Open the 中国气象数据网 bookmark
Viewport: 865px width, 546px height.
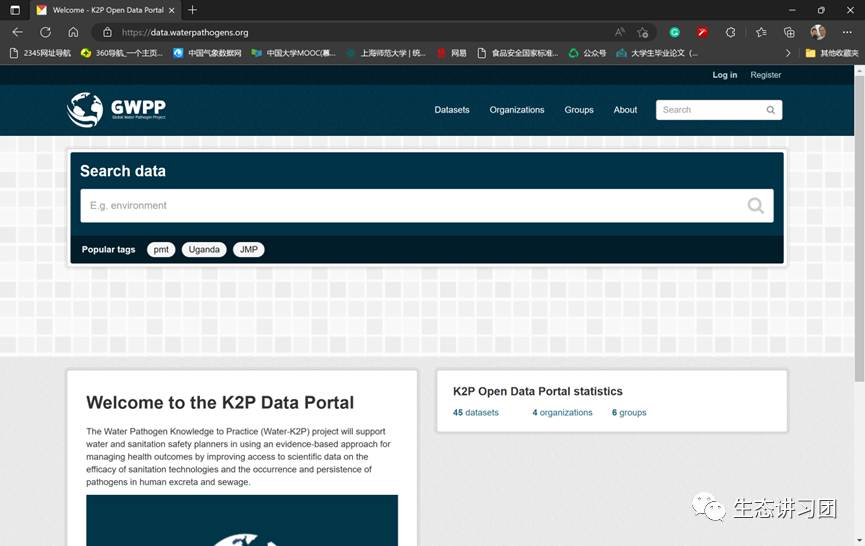(x=207, y=53)
